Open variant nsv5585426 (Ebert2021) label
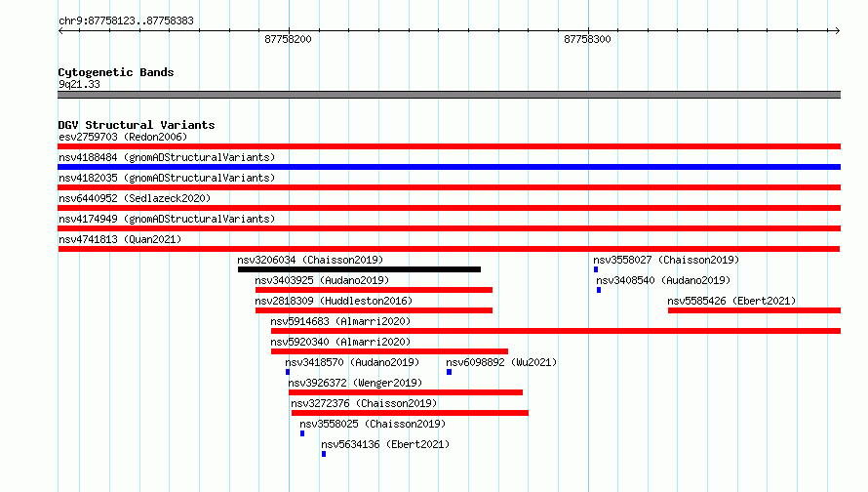The width and height of the screenshot is (868, 492). [x=731, y=301]
